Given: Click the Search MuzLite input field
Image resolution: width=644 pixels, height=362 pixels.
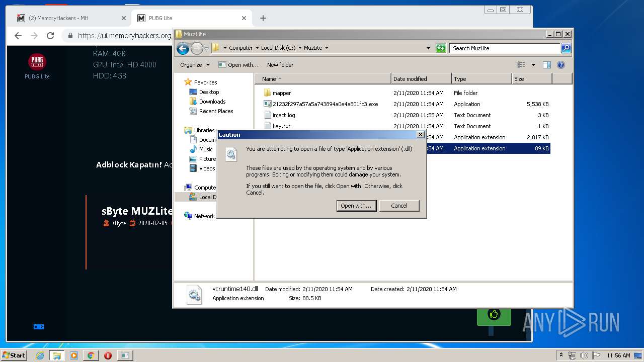Looking at the screenshot, I should (x=505, y=48).
